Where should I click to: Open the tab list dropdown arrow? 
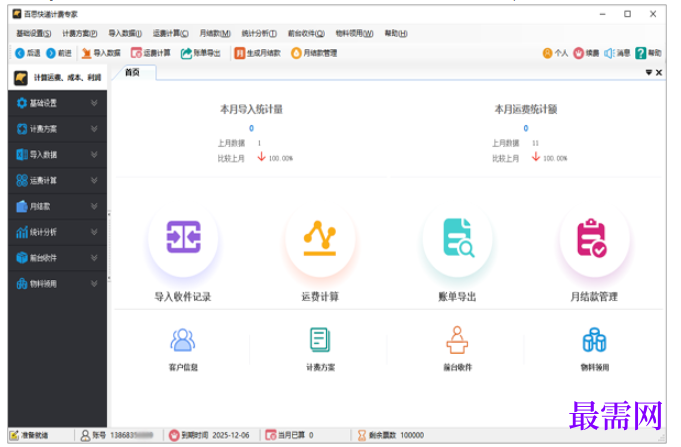pyautogui.click(x=648, y=73)
